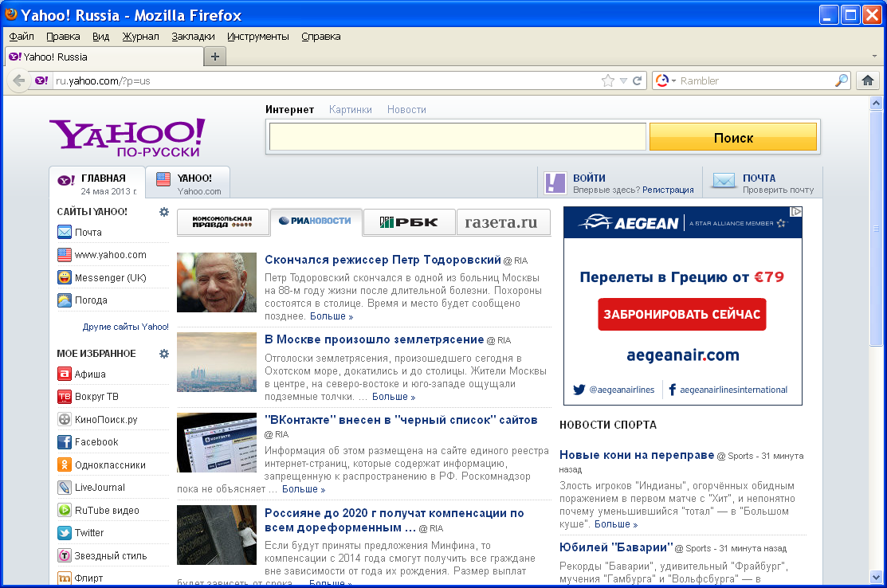Open Другие сайты Yahoo! link
The width and height of the screenshot is (887, 588).
tap(126, 327)
